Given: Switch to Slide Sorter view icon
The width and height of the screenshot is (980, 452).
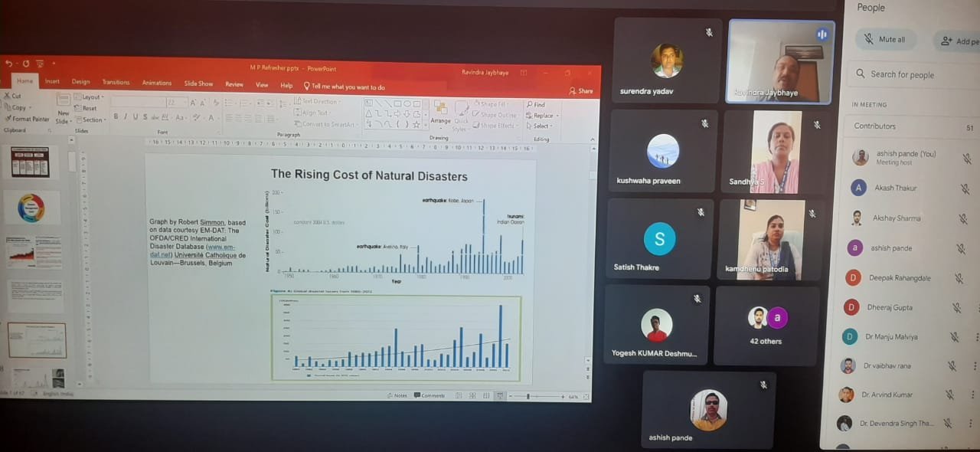Looking at the screenshot, I should (x=472, y=396).
